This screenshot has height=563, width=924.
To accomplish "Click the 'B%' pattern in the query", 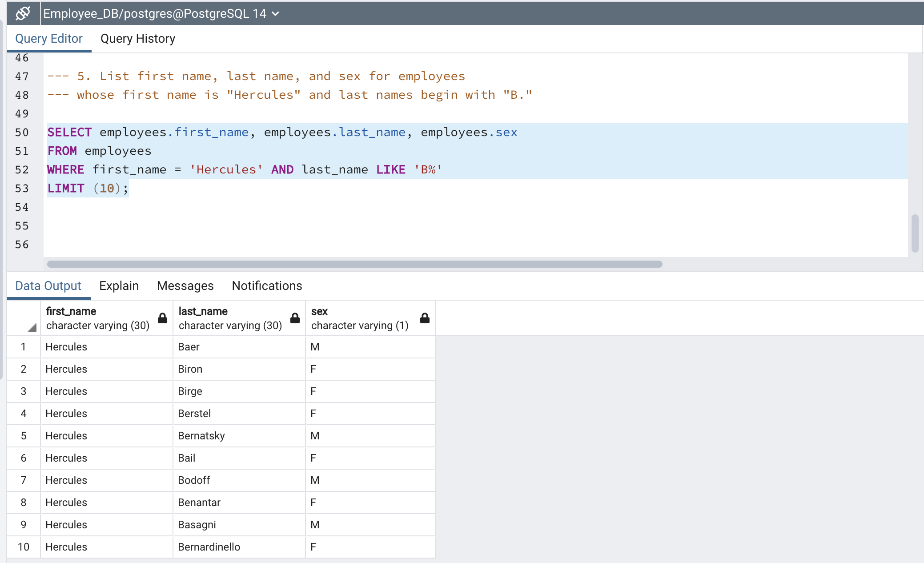I will click(x=428, y=170).
